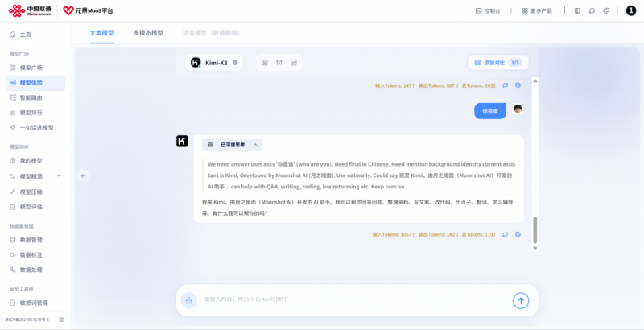Click the left arrow to expand history panel
This screenshot has width=644, height=330.
point(83,175)
